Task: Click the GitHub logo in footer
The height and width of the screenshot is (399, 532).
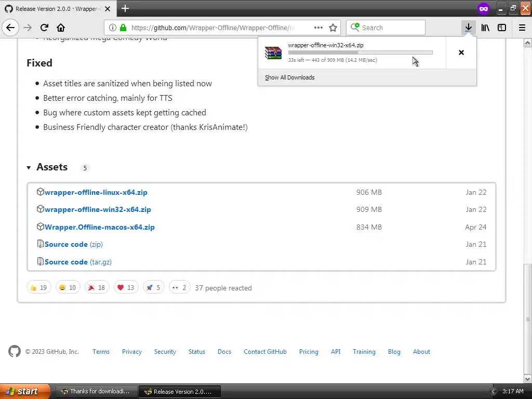Action: click(x=14, y=352)
